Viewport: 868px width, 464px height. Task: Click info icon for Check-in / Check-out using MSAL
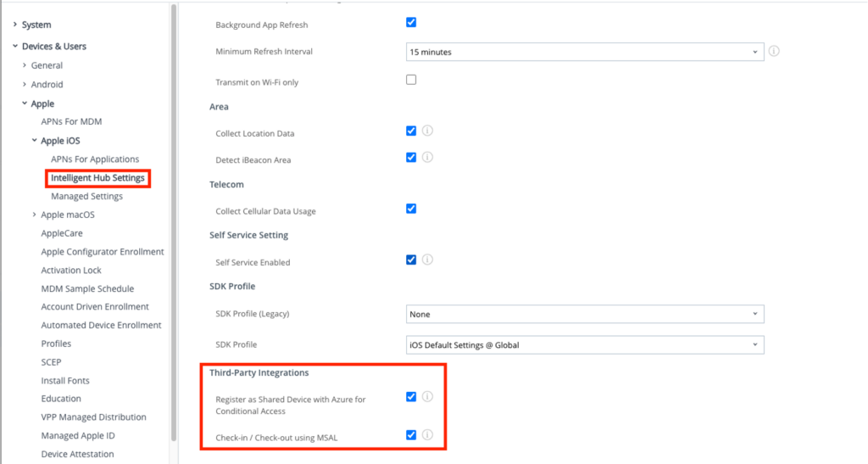[428, 435]
